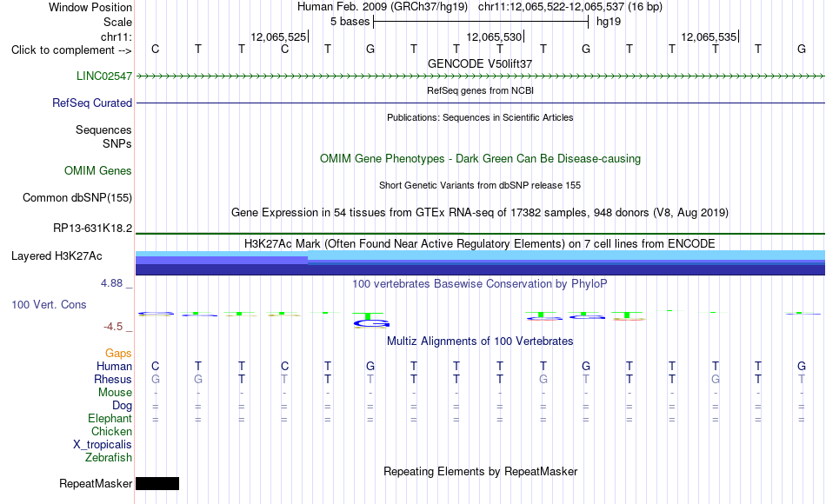The width and height of the screenshot is (826, 504).
Task: Click '100 vertebrates Basewise Conservation by PhyloP' title
Action: pyautogui.click(x=480, y=284)
